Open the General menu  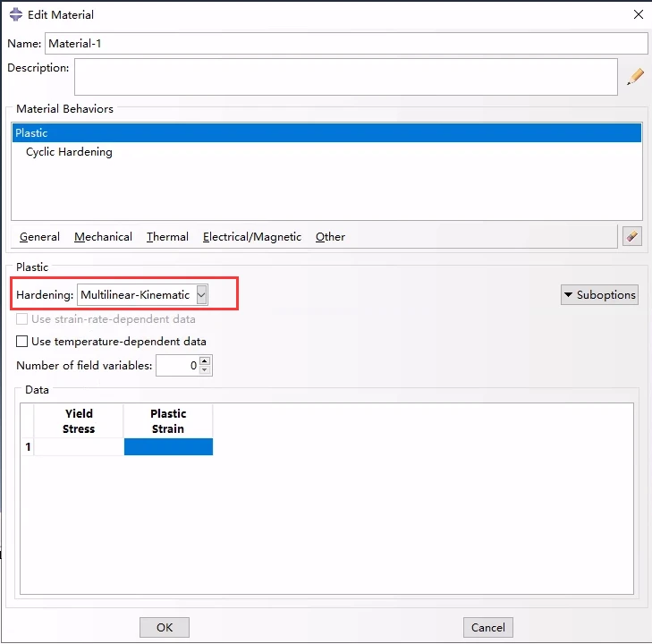tap(39, 237)
